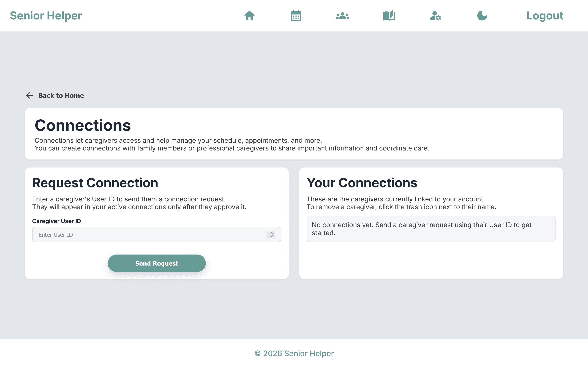Focus the Caregiver User ID field

(x=157, y=235)
